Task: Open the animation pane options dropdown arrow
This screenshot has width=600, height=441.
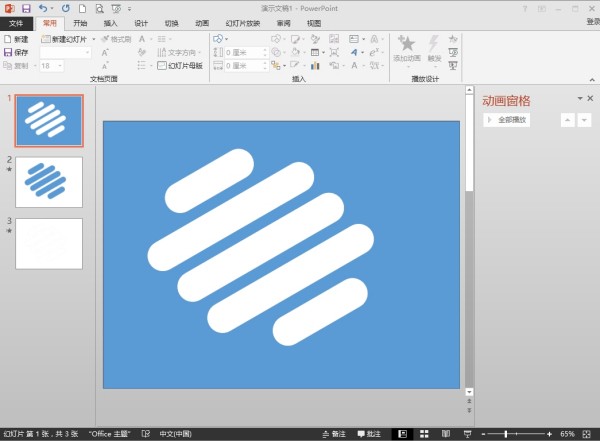Action: tap(578, 98)
